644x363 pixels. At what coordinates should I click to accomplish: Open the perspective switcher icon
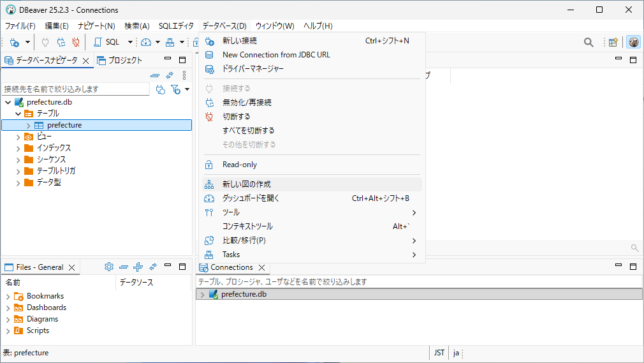[x=613, y=42]
